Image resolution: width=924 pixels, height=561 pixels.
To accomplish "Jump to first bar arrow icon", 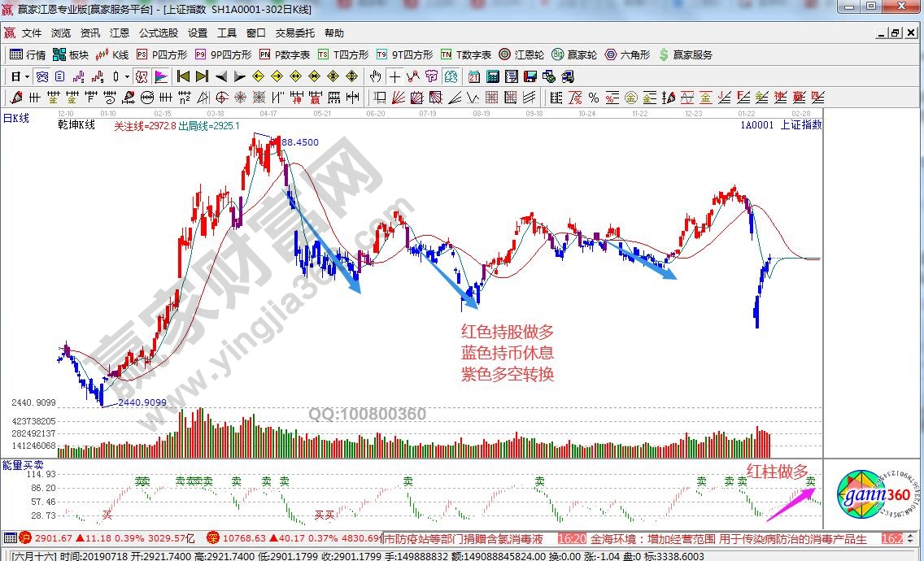I will click(183, 76).
